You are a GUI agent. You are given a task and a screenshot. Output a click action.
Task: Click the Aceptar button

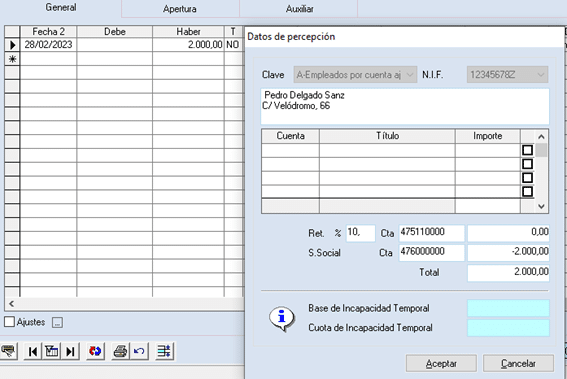point(441,363)
